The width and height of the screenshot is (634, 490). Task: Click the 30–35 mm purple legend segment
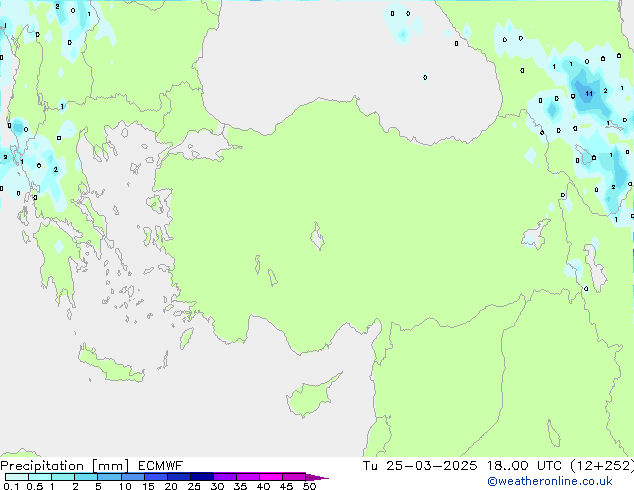(x=225, y=477)
